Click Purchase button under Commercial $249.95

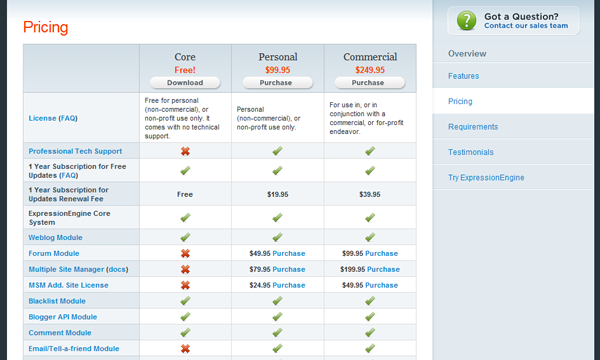(x=370, y=83)
